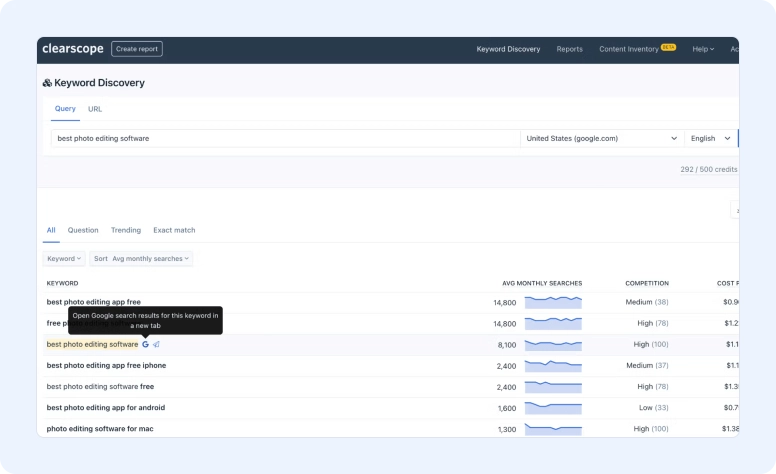Switch to the URL tab
This screenshot has width=776, height=474.
coord(95,109)
